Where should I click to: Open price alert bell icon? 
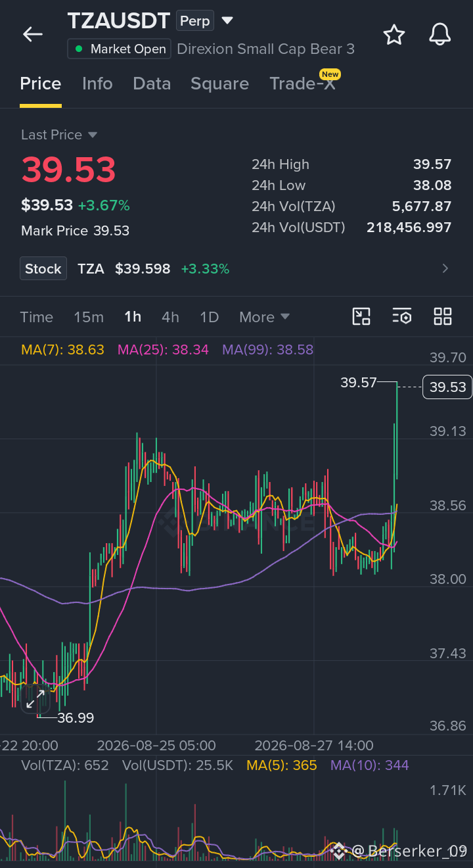click(440, 34)
